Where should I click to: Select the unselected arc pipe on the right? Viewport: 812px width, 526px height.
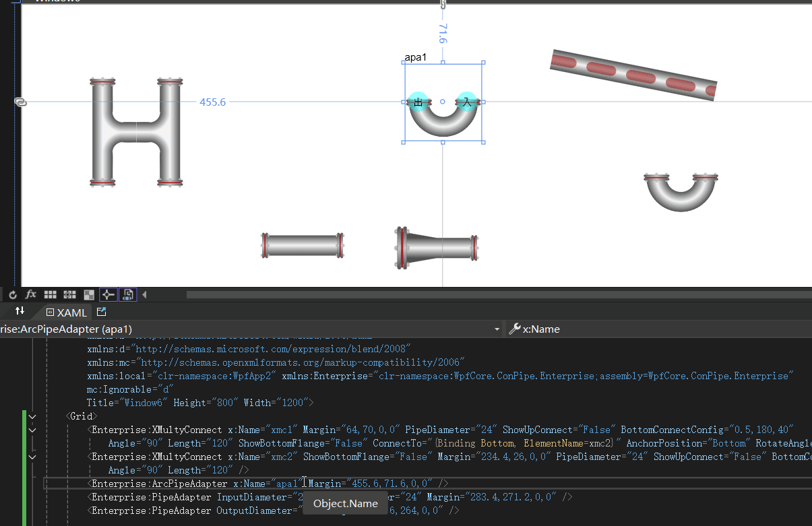(681, 192)
